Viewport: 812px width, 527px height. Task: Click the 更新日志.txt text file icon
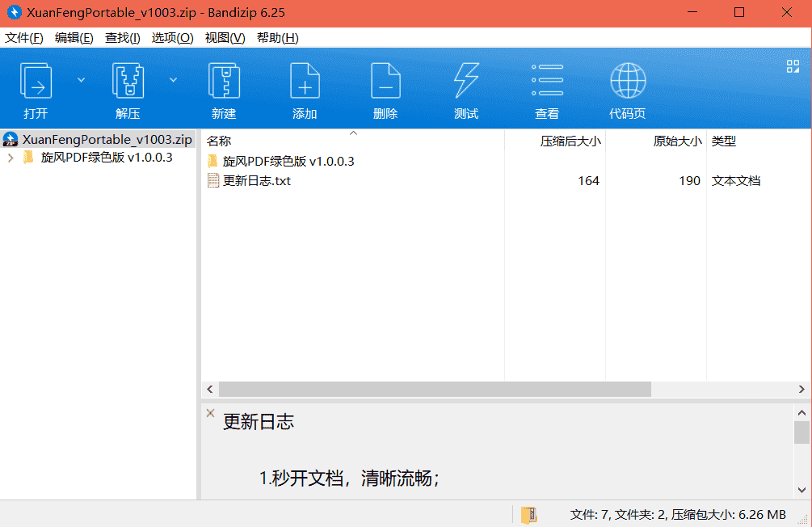click(x=212, y=181)
